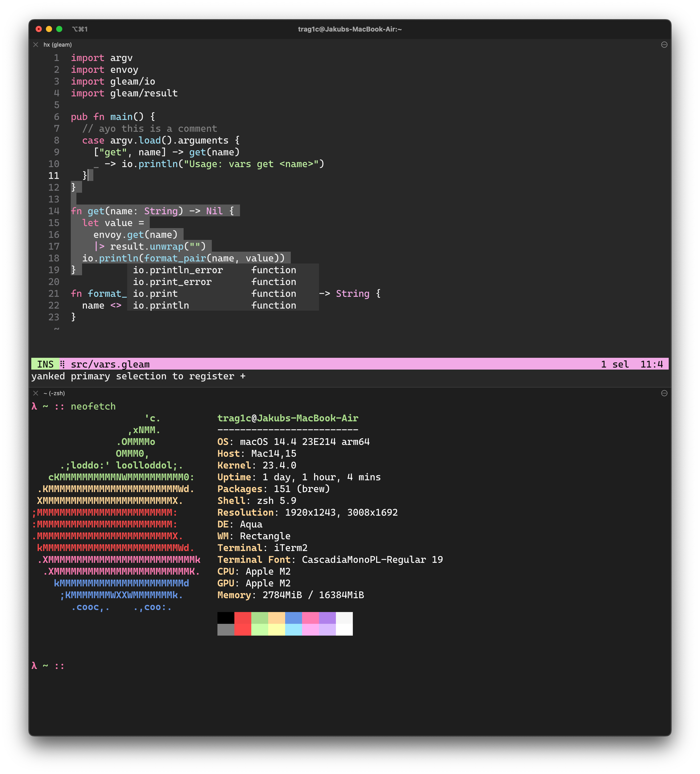The width and height of the screenshot is (700, 774).
Task: Click the green zoom window button
Action: tap(59, 29)
